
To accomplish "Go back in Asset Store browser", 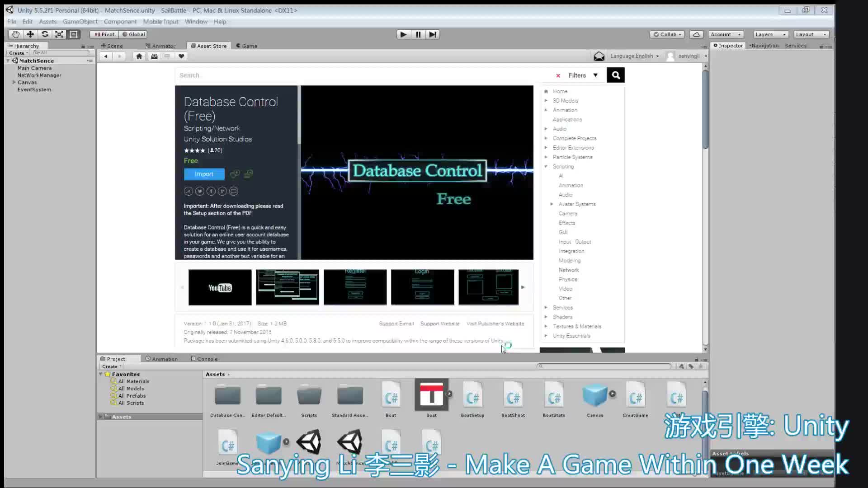I will (x=106, y=56).
